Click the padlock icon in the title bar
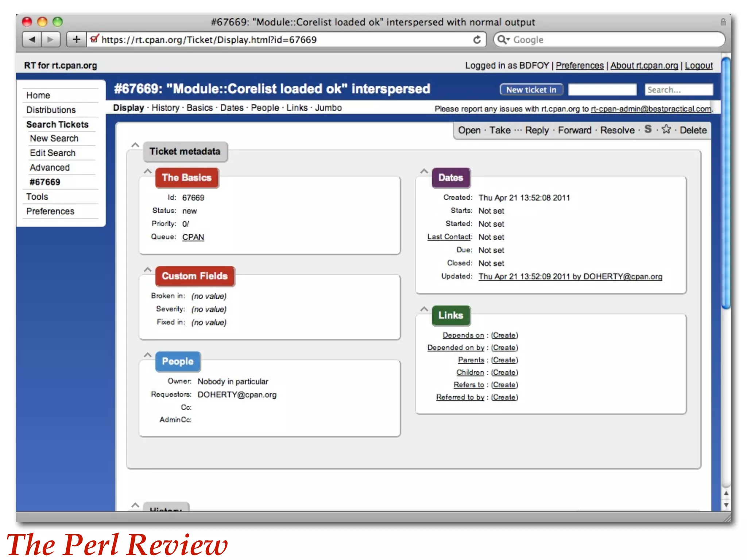The height and width of the screenshot is (560, 747). tap(723, 22)
